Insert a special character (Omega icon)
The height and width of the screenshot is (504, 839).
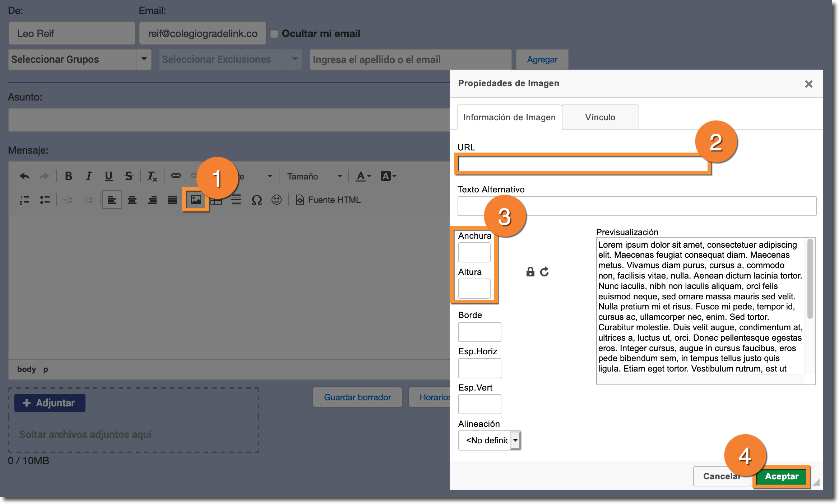tap(256, 200)
